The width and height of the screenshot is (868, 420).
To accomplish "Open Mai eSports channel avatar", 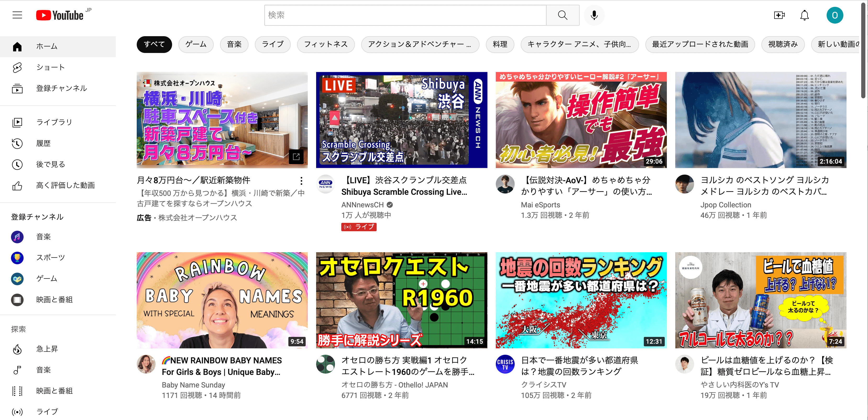I will (x=505, y=184).
